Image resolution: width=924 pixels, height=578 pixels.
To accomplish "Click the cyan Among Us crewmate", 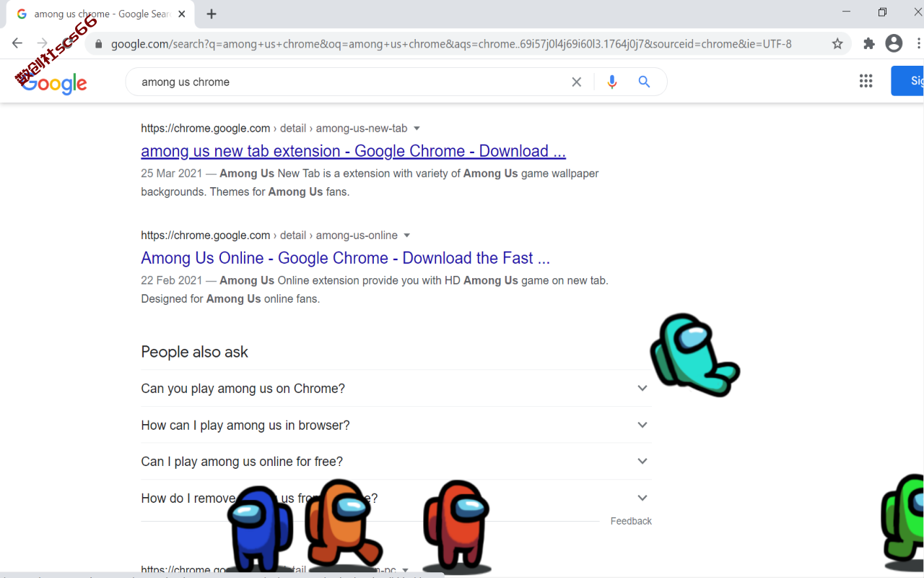I will click(694, 354).
